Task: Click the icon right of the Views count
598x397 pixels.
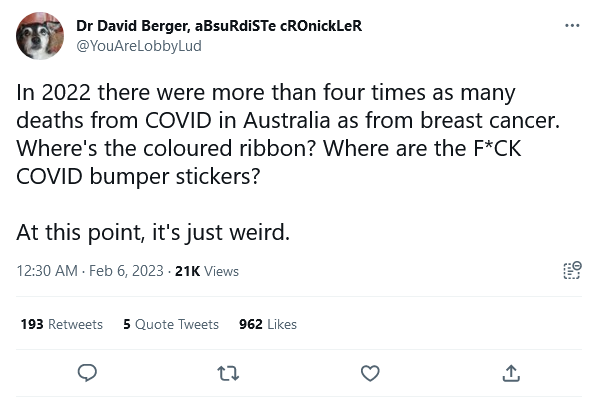Action: click(x=572, y=270)
